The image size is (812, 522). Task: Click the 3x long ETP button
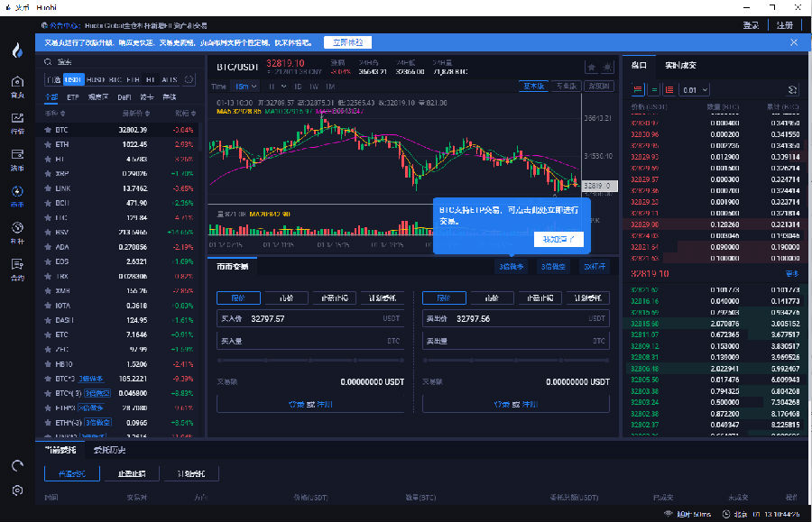[x=512, y=267]
